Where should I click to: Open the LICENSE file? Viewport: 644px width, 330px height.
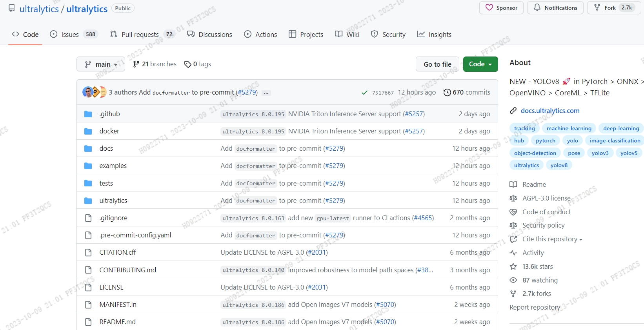coord(111,287)
